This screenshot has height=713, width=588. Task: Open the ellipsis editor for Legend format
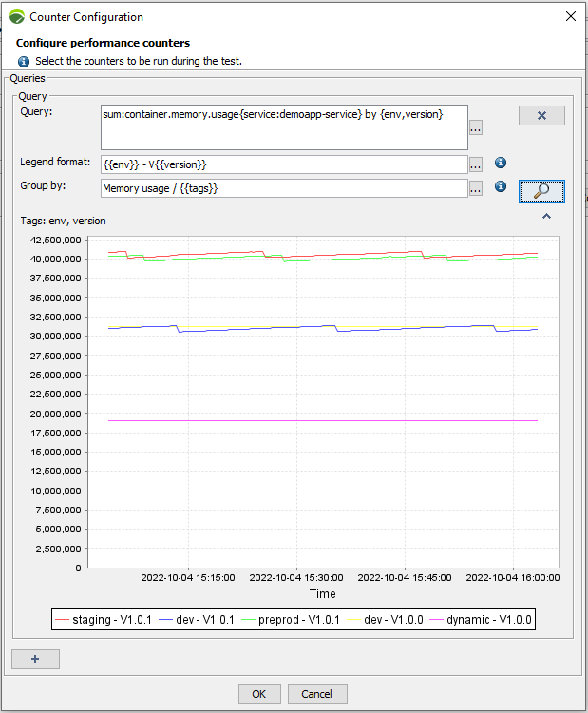pyautogui.click(x=476, y=164)
